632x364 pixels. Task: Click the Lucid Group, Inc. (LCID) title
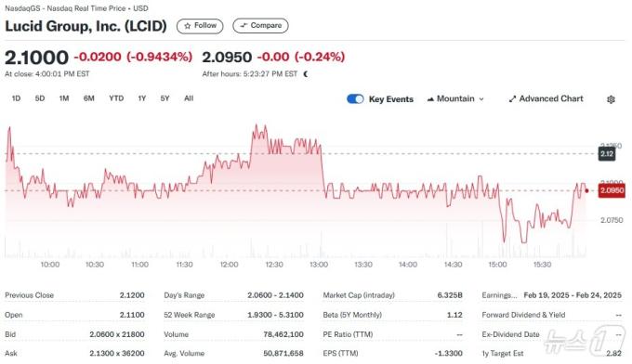tap(86, 26)
